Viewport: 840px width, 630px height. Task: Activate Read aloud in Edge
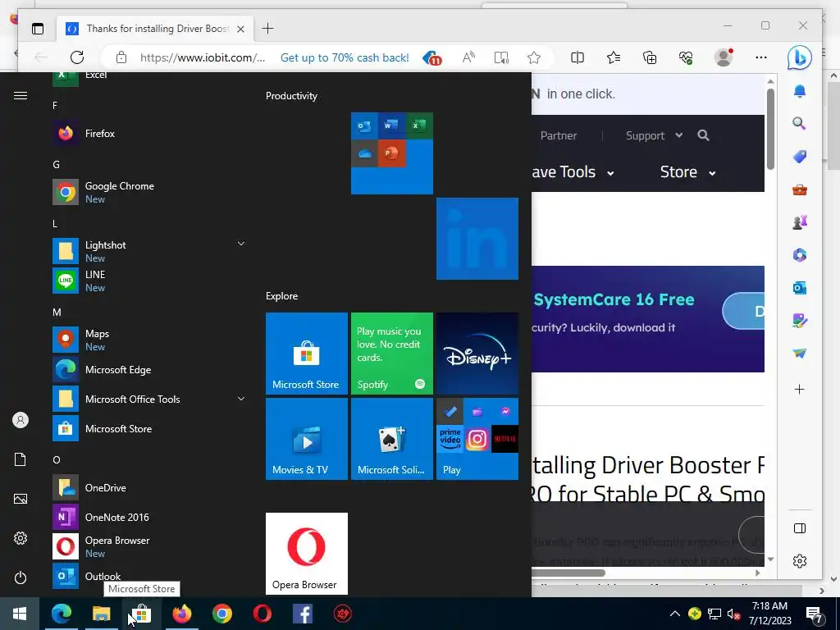coord(468,57)
